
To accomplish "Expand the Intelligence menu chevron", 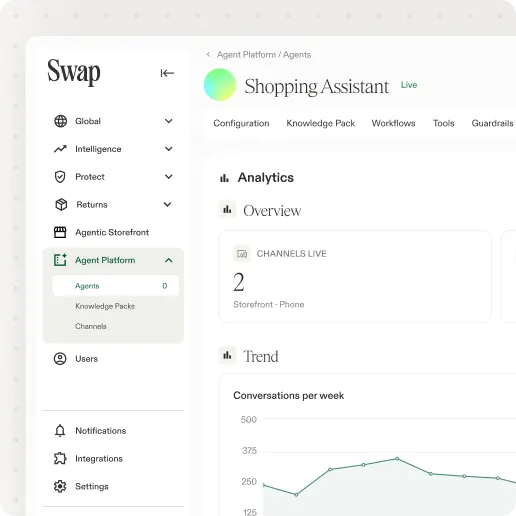I will tap(169, 149).
